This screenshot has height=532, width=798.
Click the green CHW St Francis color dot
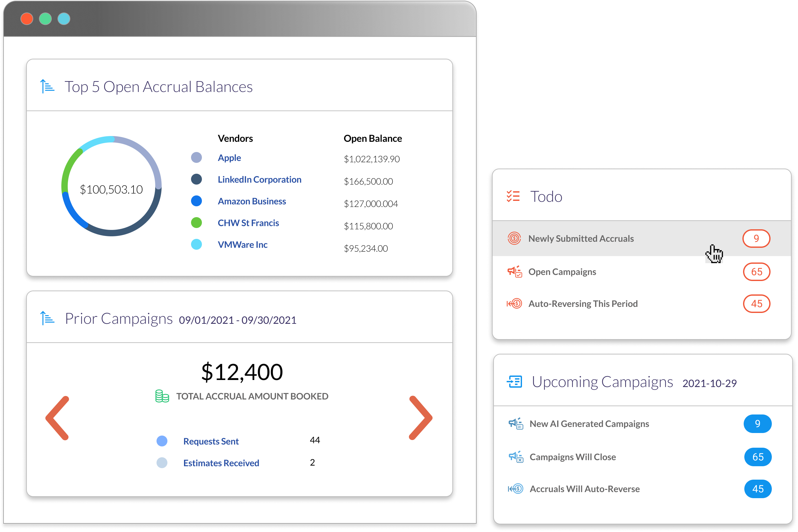pyautogui.click(x=196, y=223)
